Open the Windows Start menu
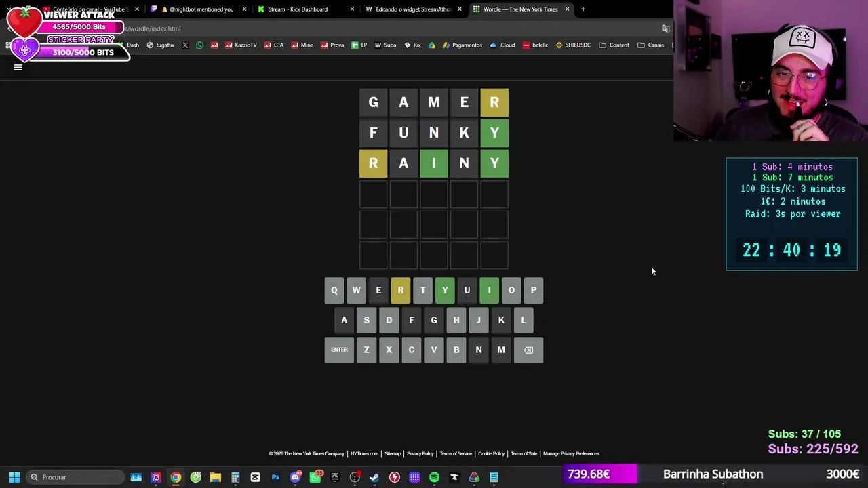The height and width of the screenshot is (488, 868). click(14, 477)
